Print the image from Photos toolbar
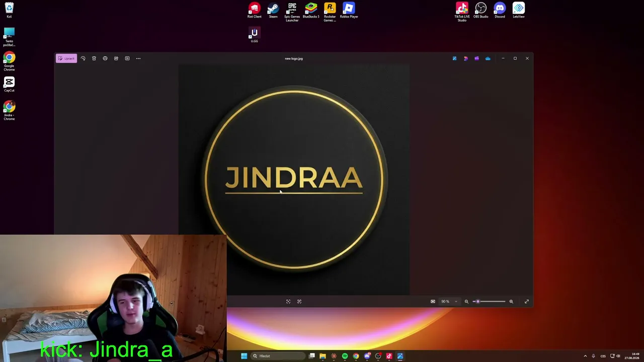The image size is (644, 362). 105,58
